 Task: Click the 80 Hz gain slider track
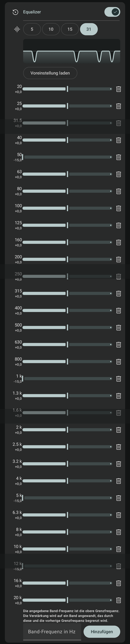coord(67,191)
